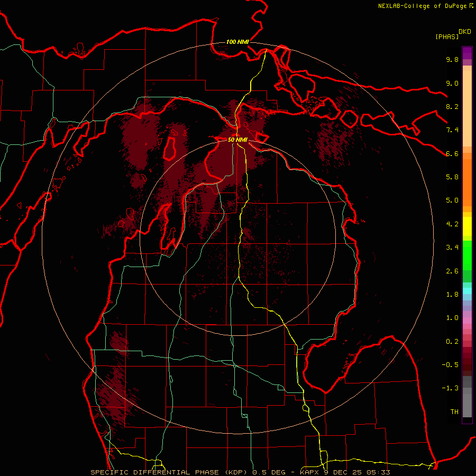Click the 5.8 legend value

click(452, 177)
